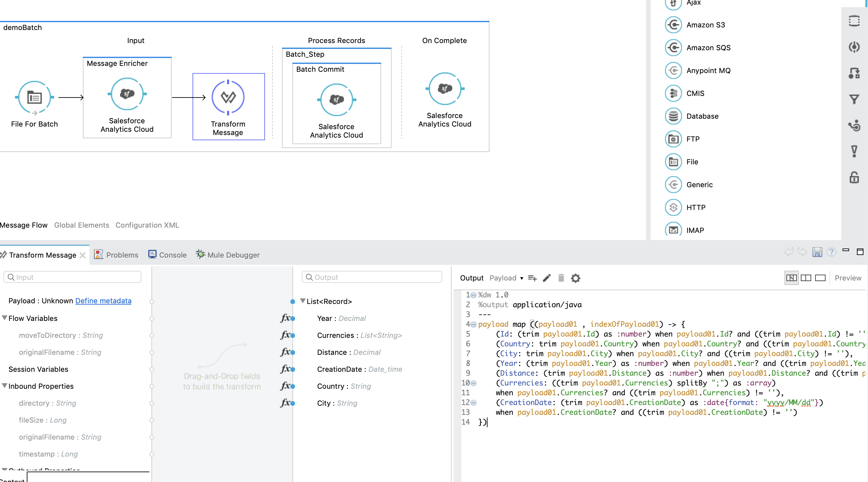Open the Mule Debugger tab
This screenshot has width=868, height=482.
pos(228,255)
